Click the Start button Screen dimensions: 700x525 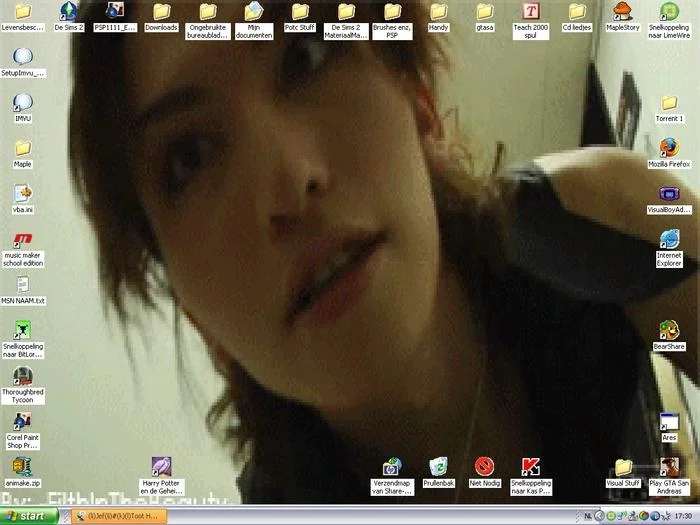click(29, 516)
